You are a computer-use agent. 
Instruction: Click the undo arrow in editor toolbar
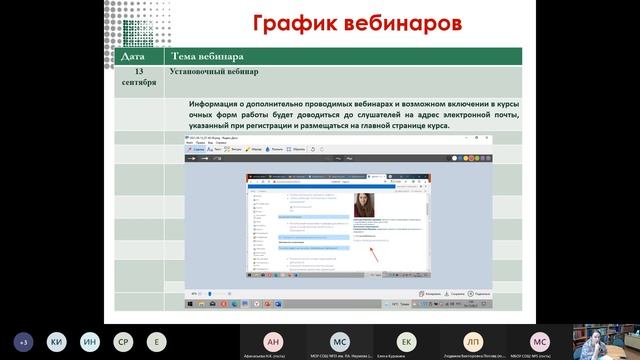313,149
